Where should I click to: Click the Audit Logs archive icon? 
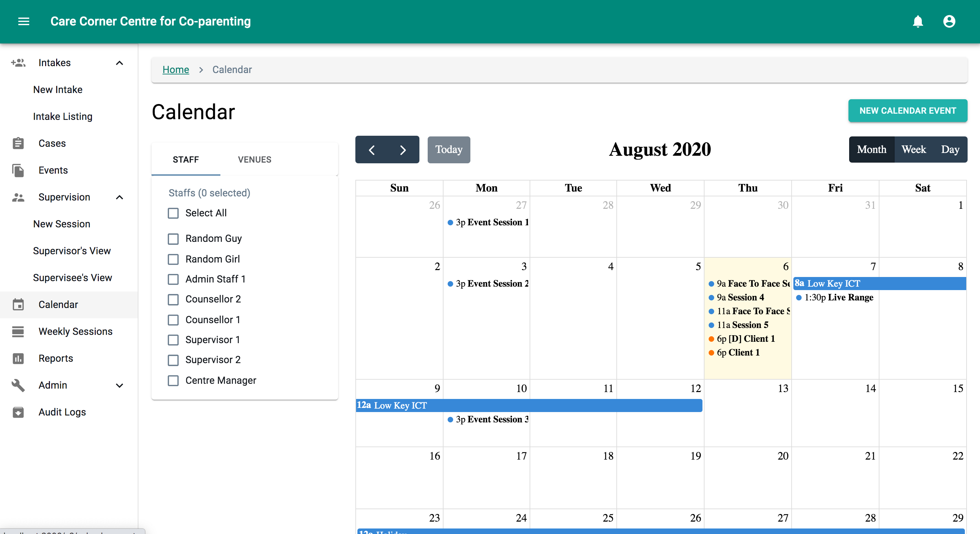tap(18, 412)
